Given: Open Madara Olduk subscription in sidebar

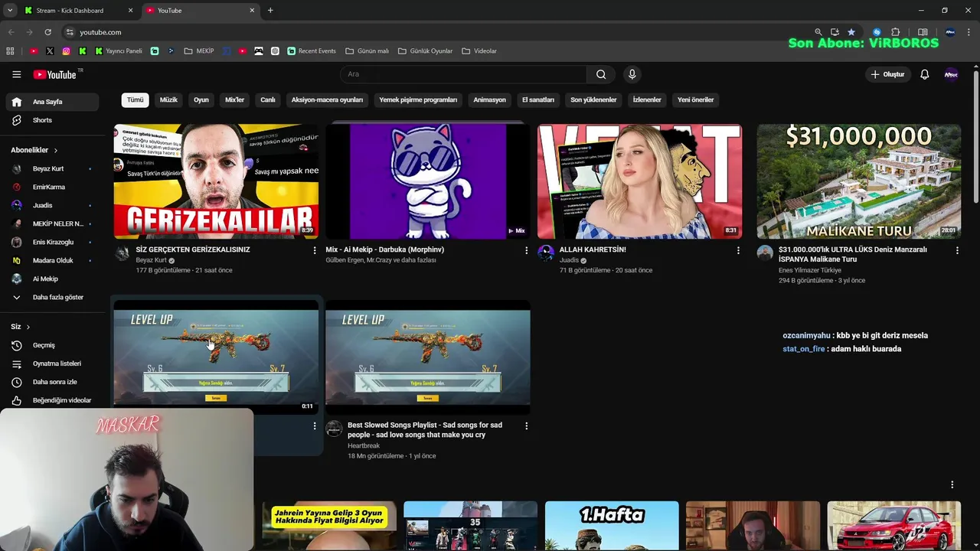Looking at the screenshot, I should 52,260.
